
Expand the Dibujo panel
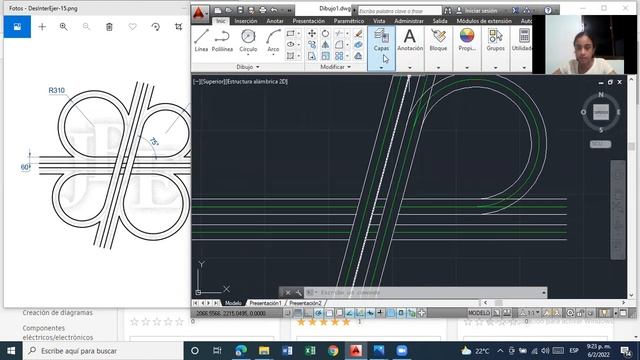[x=248, y=67]
